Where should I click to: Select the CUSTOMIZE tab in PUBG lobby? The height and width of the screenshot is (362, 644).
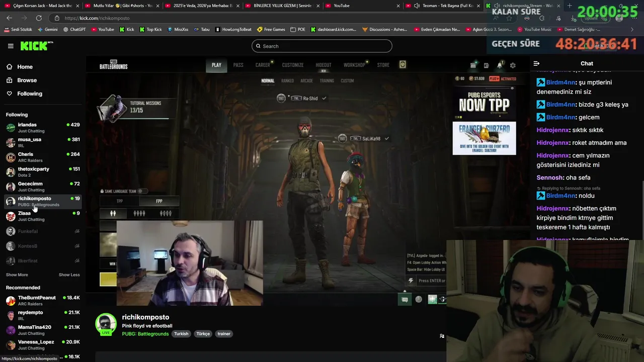coord(292,65)
